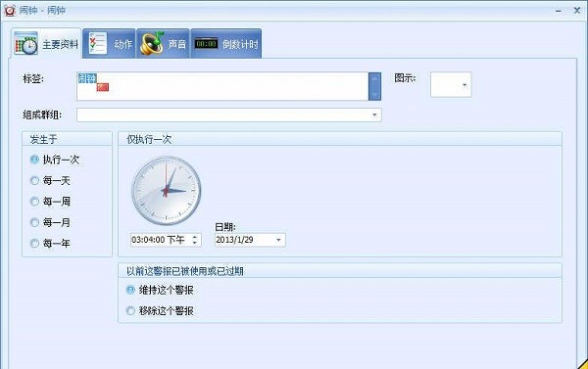Select the 每一月 radio option
This screenshot has width=588, height=369.
[34, 222]
